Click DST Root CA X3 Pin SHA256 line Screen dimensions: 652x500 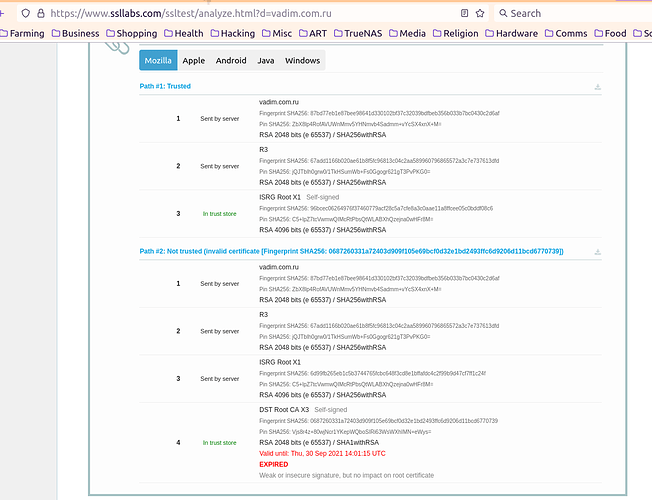coord(345,432)
